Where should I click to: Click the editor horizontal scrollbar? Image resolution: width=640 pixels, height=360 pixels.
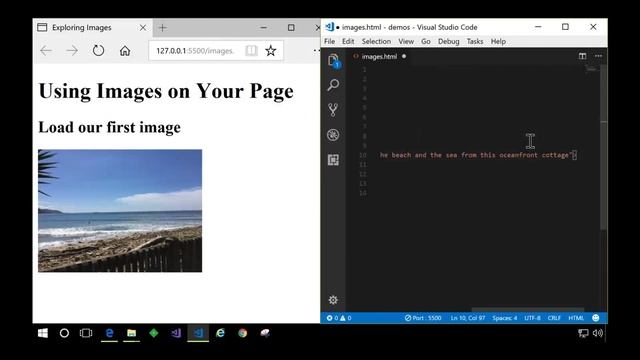(528, 310)
